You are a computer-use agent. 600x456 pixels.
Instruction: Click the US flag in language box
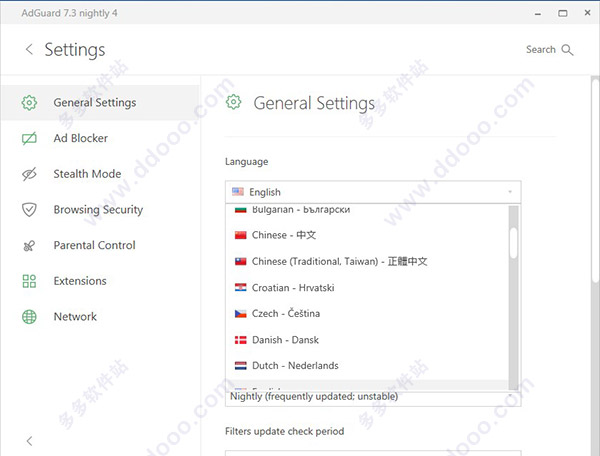coord(238,191)
